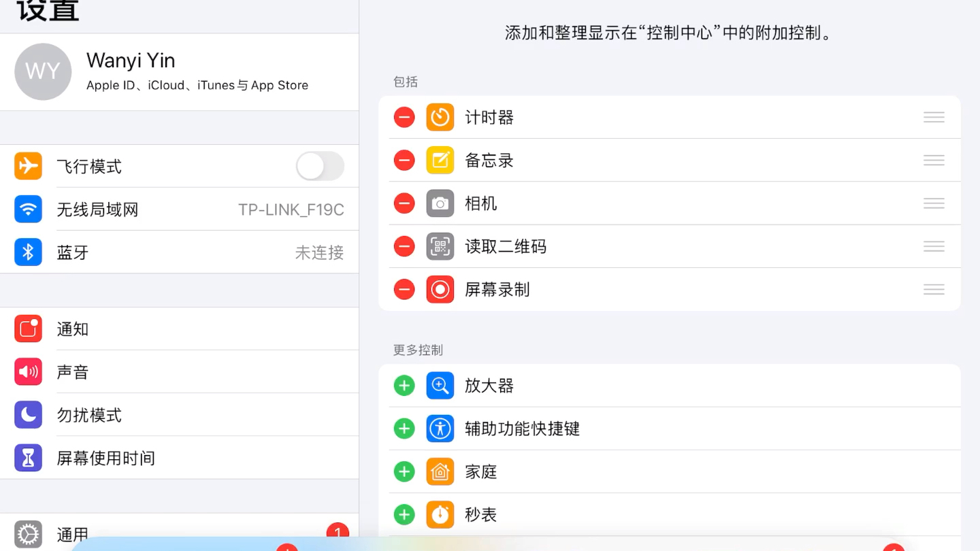Click the Wi-Fi icon for 无线局域网
Screen dimensions: 980x551
(28, 210)
